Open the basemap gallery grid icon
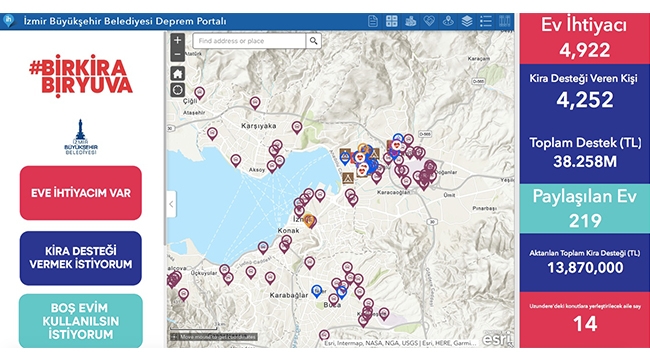The width and height of the screenshot is (650, 360). (392, 21)
